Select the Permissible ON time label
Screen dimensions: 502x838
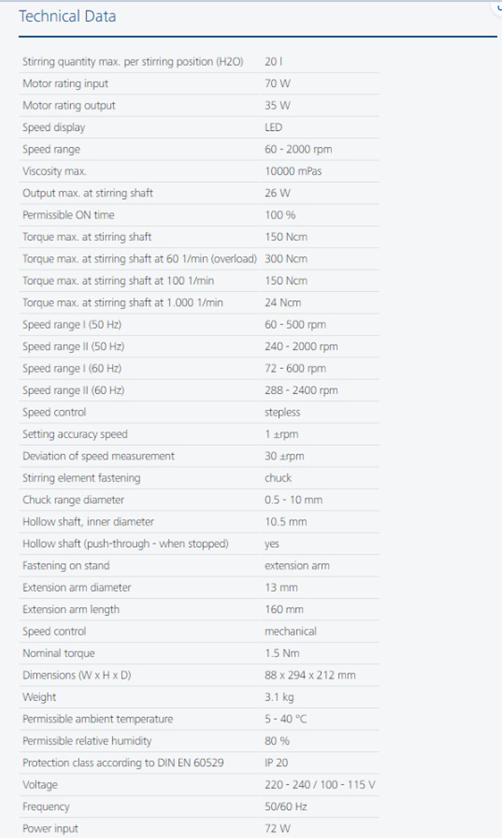point(68,215)
